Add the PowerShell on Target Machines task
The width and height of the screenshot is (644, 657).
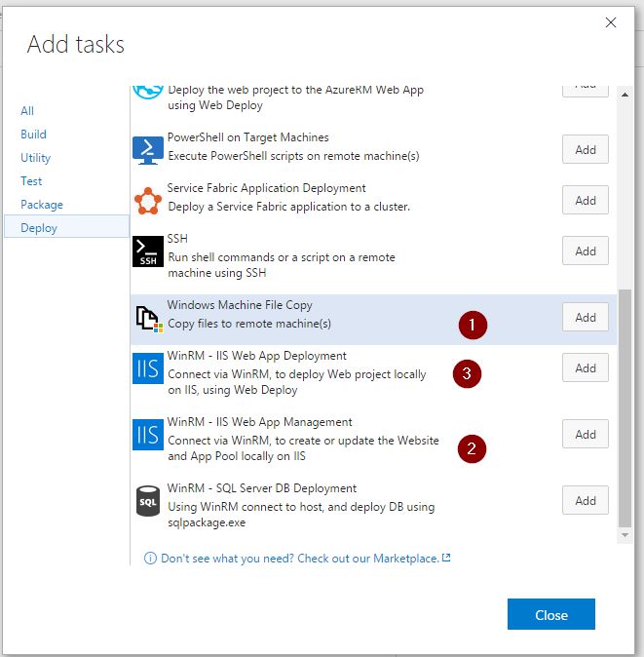(x=585, y=149)
